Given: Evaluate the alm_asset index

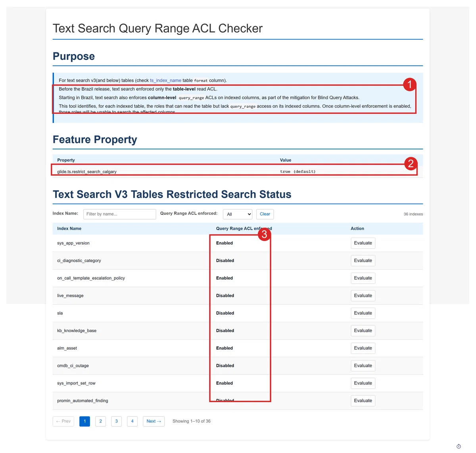Looking at the screenshot, I should (x=363, y=348).
